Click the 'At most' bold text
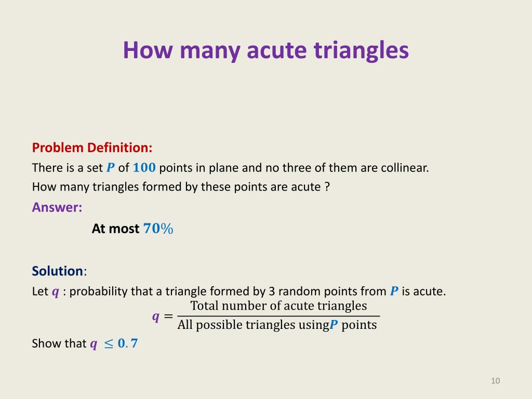Viewport: 532px width, 399px height. point(115,229)
